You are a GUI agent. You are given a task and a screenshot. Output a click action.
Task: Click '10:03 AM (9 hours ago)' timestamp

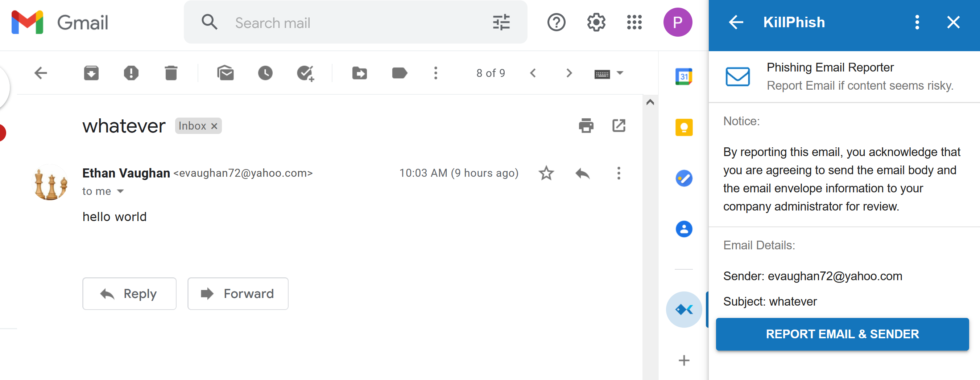click(x=459, y=173)
